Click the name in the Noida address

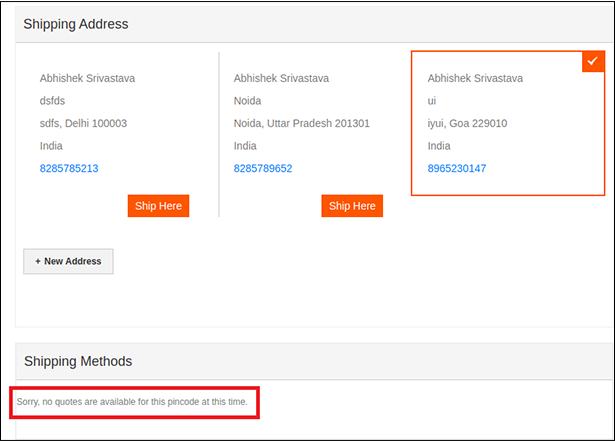pyautogui.click(x=281, y=78)
